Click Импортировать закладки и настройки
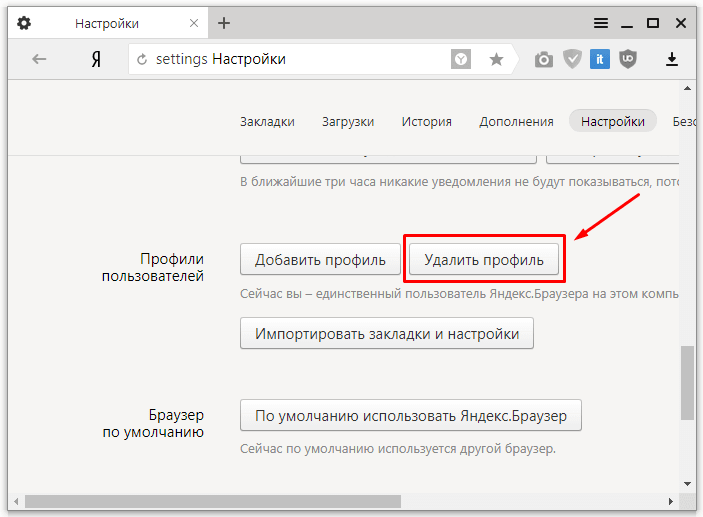 (387, 333)
